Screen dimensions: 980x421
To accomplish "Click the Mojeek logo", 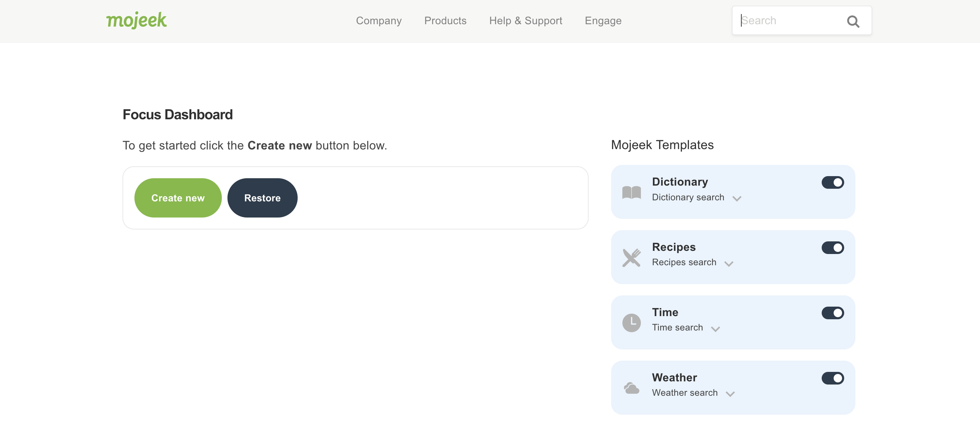I will point(136,20).
